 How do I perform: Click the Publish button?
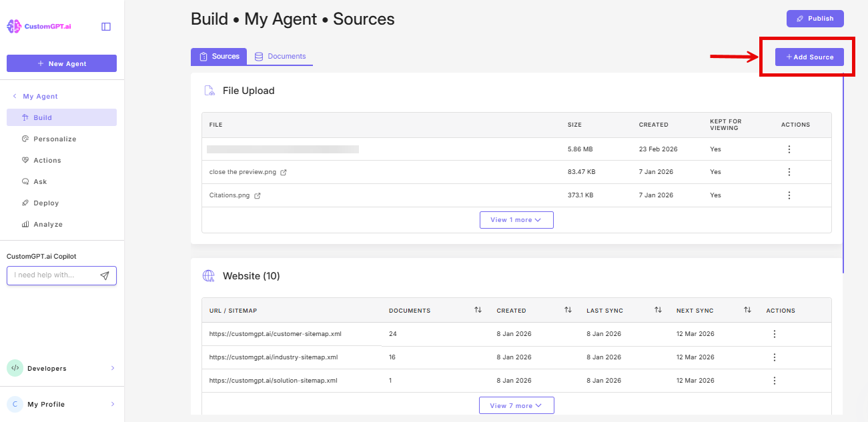tap(815, 18)
